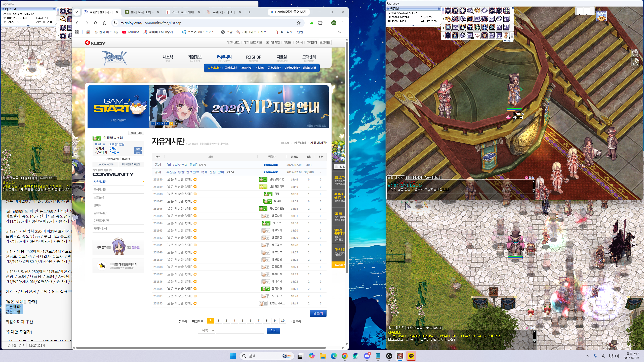Open Chrome extensions puzzle icon
Image resolution: width=644 pixels, height=362 pixels.
[320, 23]
